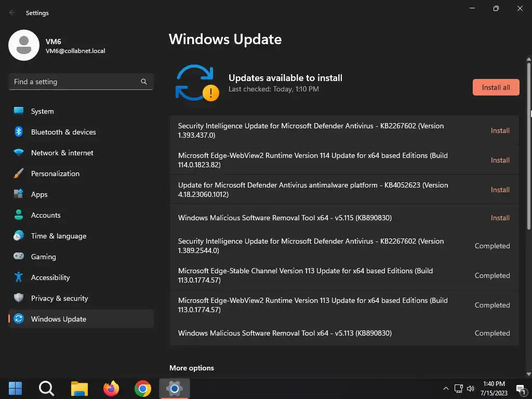Image resolution: width=532 pixels, height=399 pixels.
Task: Click the large update status sync icon
Action: 197,83
